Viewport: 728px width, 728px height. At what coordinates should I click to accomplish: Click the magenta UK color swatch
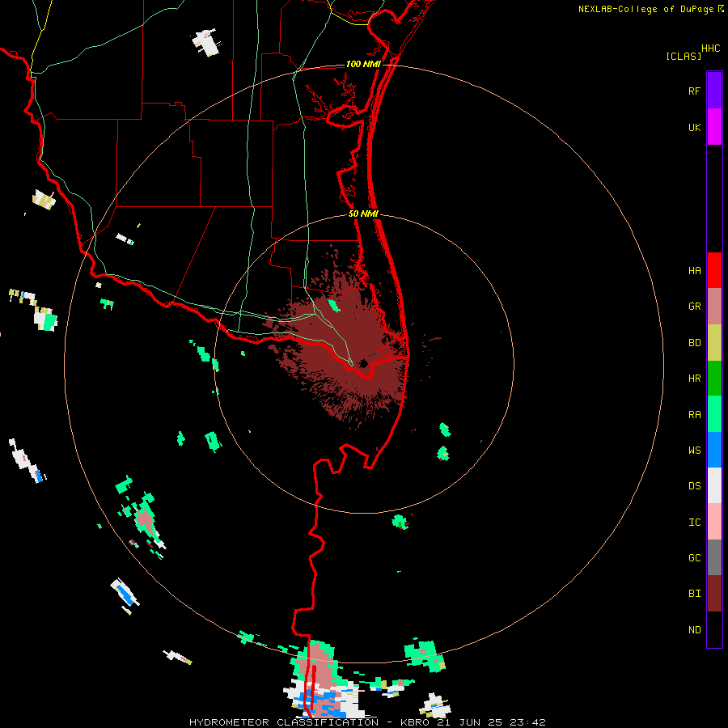click(x=714, y=127)
